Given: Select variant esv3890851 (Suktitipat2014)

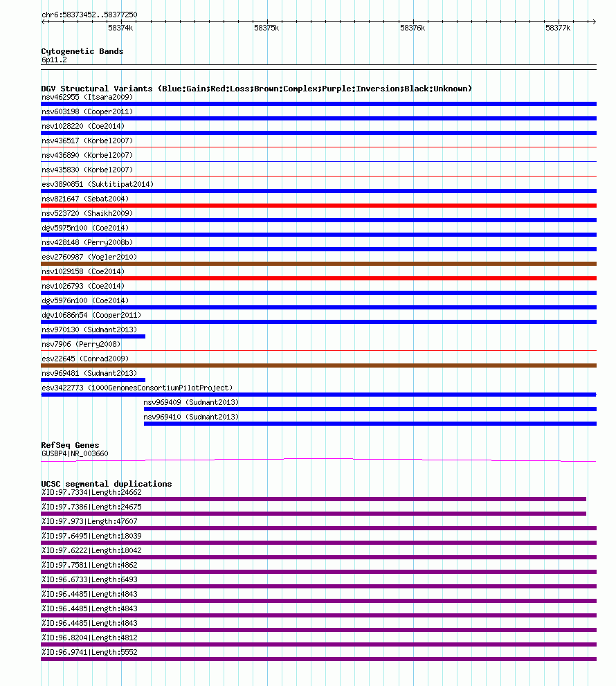Looking at the screenshot, I should click(98, 184).
